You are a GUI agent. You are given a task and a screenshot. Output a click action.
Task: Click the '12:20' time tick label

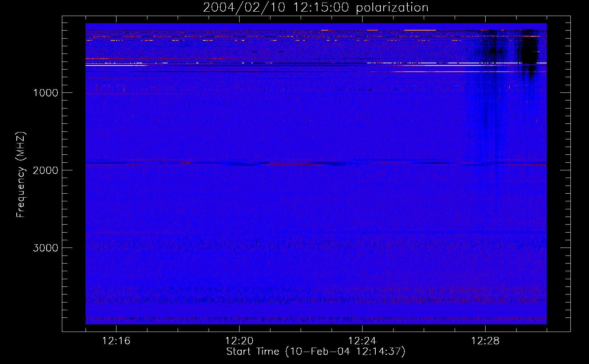239,341
